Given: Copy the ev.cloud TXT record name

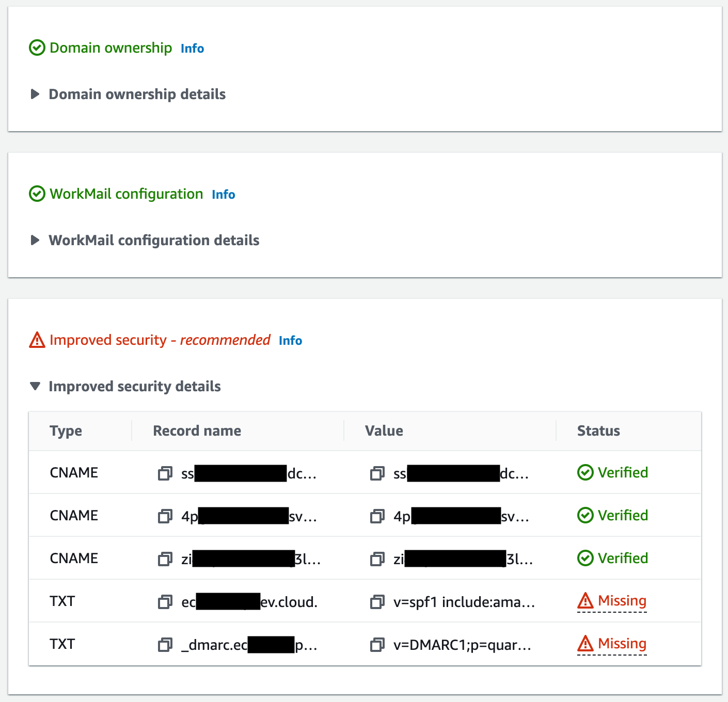Looking at the screenshot, I should tap(165, 602).
